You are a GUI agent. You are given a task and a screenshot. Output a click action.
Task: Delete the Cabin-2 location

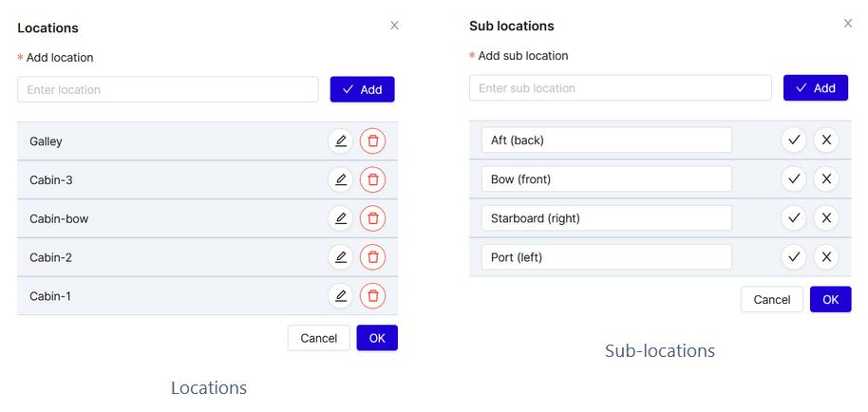point(372,257)
